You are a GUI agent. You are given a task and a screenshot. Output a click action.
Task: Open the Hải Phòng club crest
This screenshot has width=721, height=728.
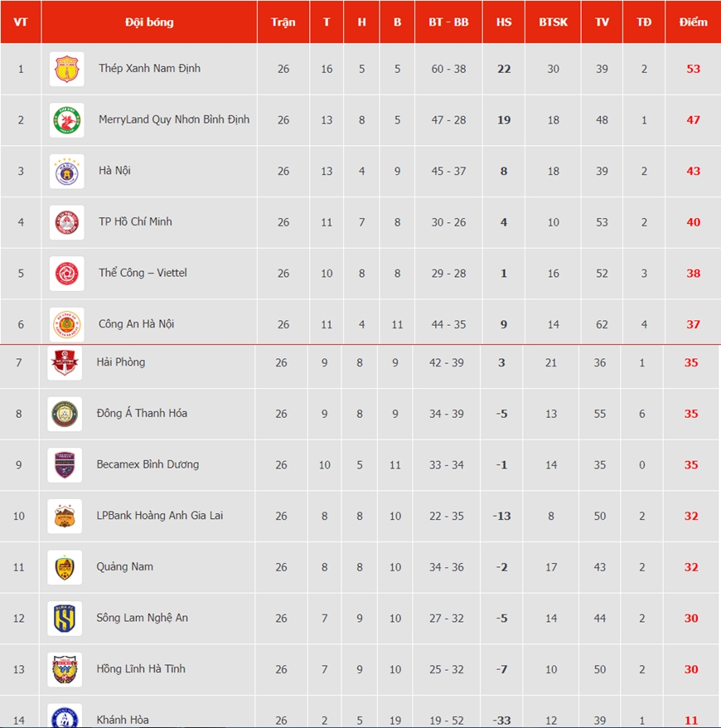tap(65, 362)
